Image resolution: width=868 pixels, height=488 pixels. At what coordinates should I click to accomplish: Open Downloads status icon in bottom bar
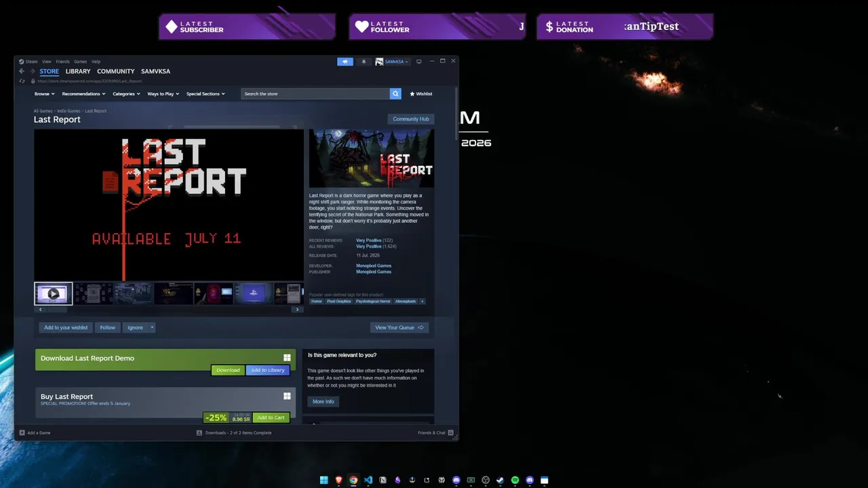point(199,432)
